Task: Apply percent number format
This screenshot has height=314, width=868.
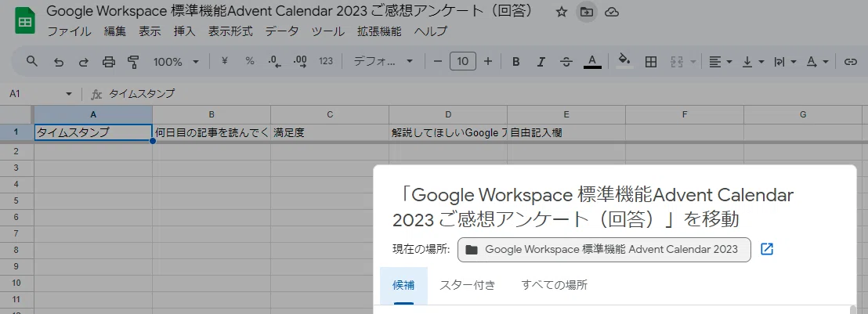Action: pyautogui.click(x=250, y=62)
